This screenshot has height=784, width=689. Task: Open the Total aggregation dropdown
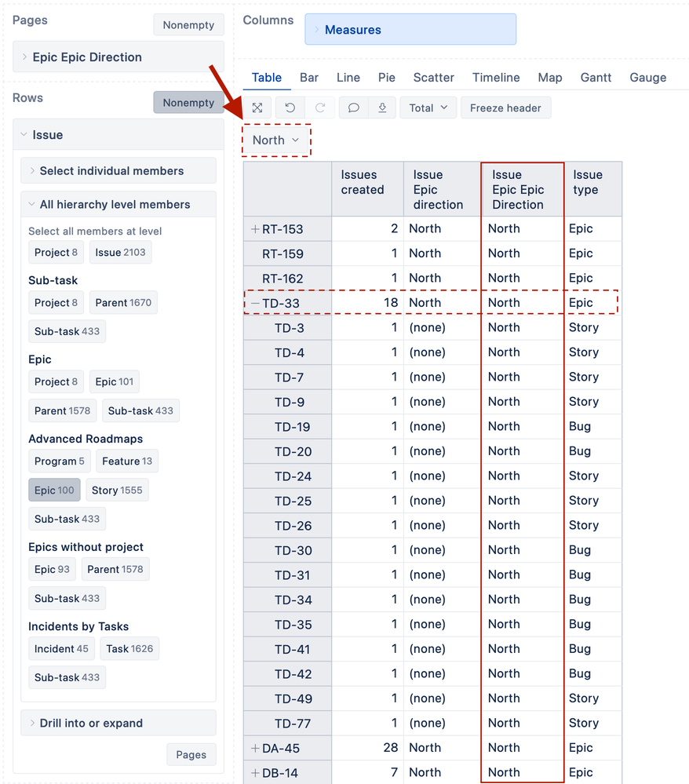tap(428, 108)
